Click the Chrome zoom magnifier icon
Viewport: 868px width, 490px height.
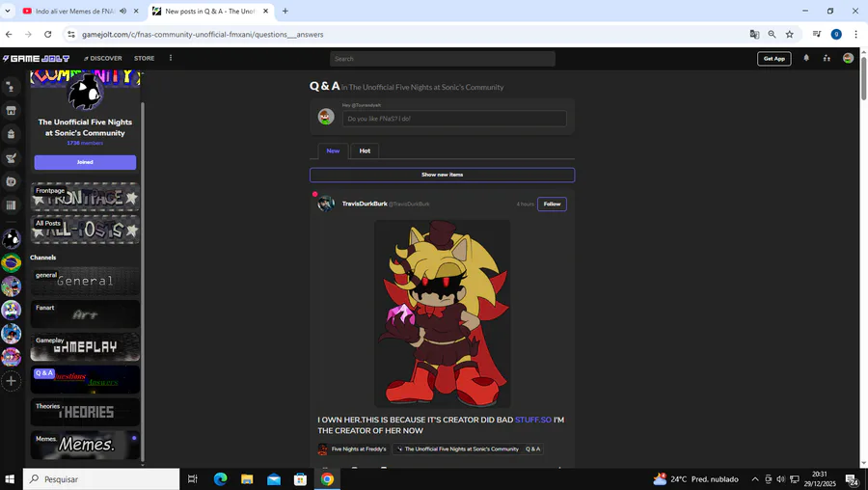click(772, 35)
